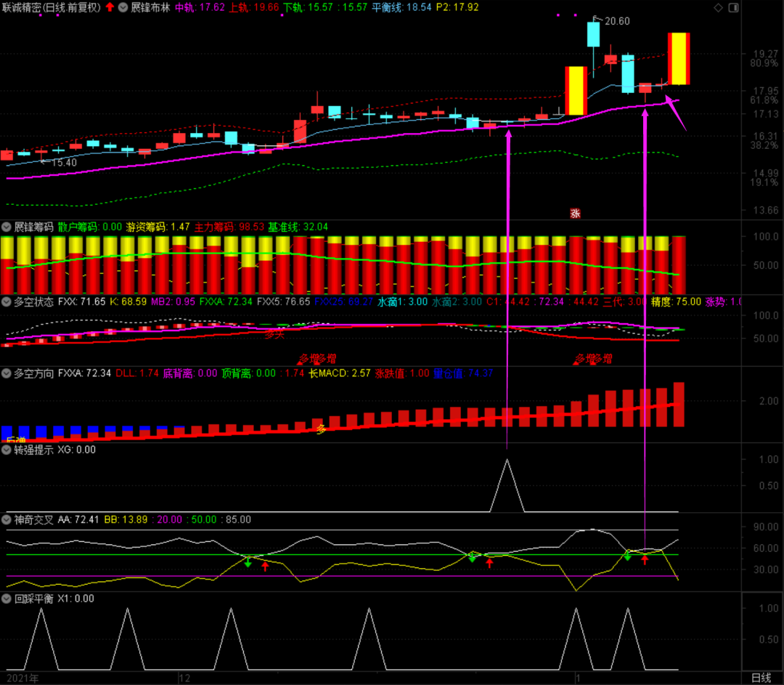This screenshot has width=784, height=685.
Task: Click the 20.60 high price label
Action: [617, 21]
